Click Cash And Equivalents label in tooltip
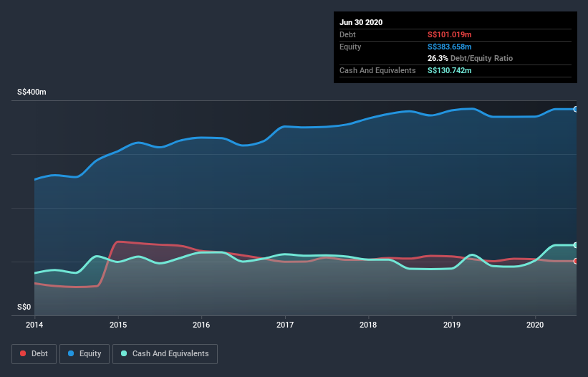 (377, 70)
